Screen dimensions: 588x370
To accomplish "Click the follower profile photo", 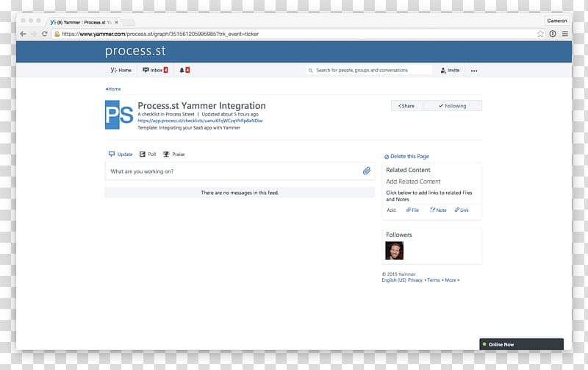I will point(395,250).
